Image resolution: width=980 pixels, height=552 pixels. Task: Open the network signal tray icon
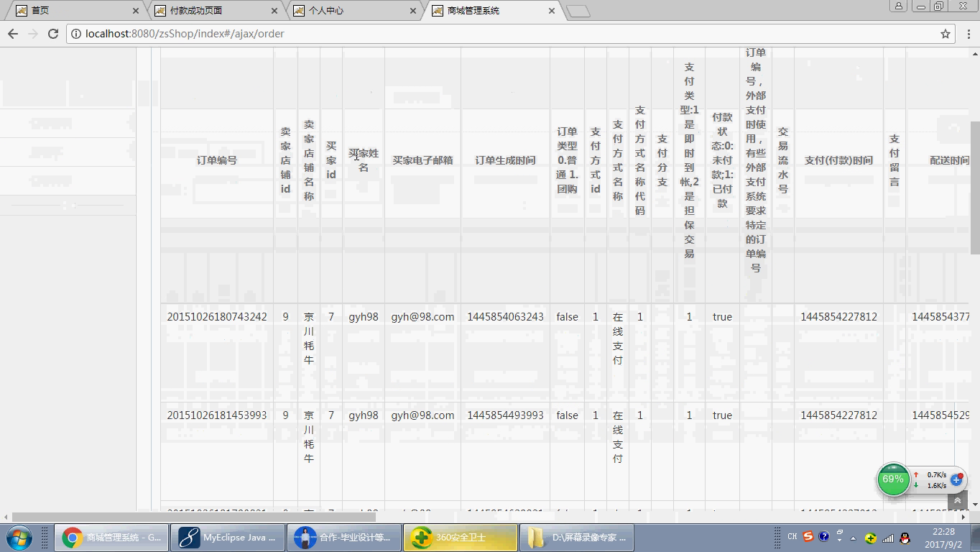(x=889, y=538)
